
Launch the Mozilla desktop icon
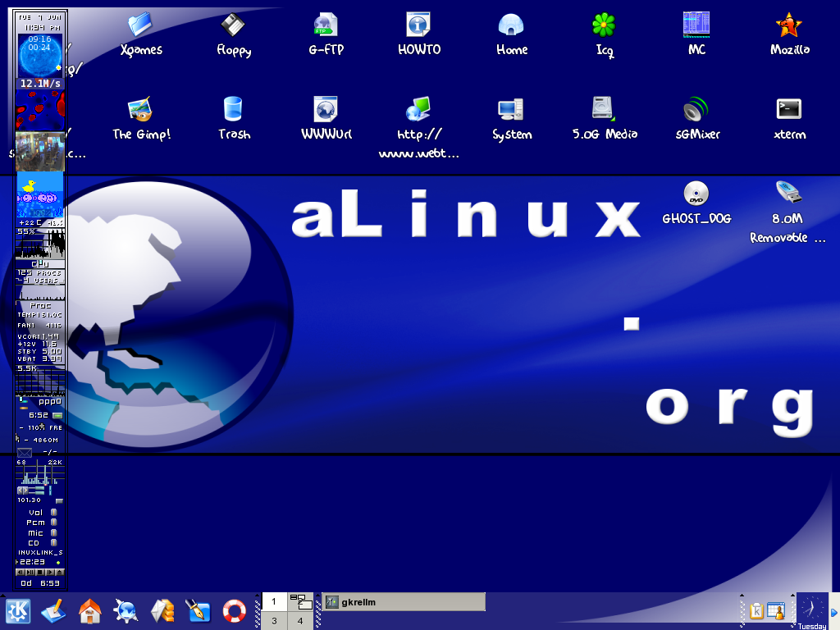(789, 25)
